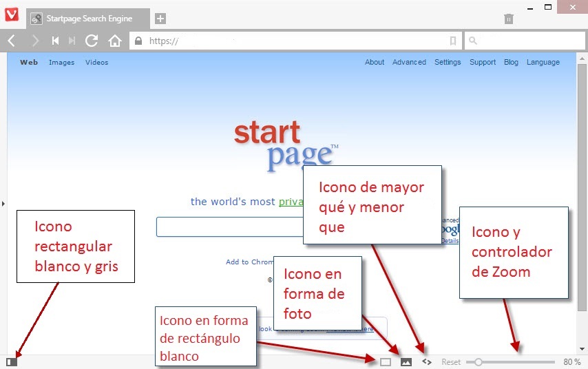Toggle tab tiling rectangle icon
Image resolution: width=588 pixels, height=369 pixels.
click(x=386, y=362)
